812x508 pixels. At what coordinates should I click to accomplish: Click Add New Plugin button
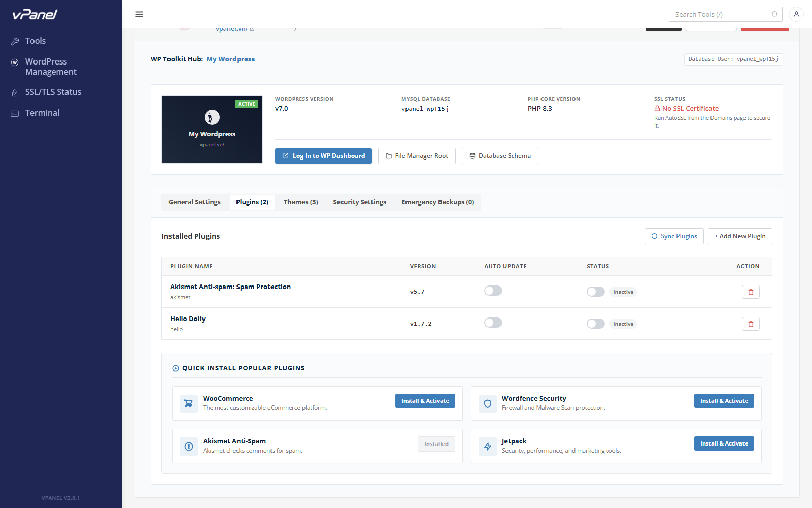click(x=740, y=236)
